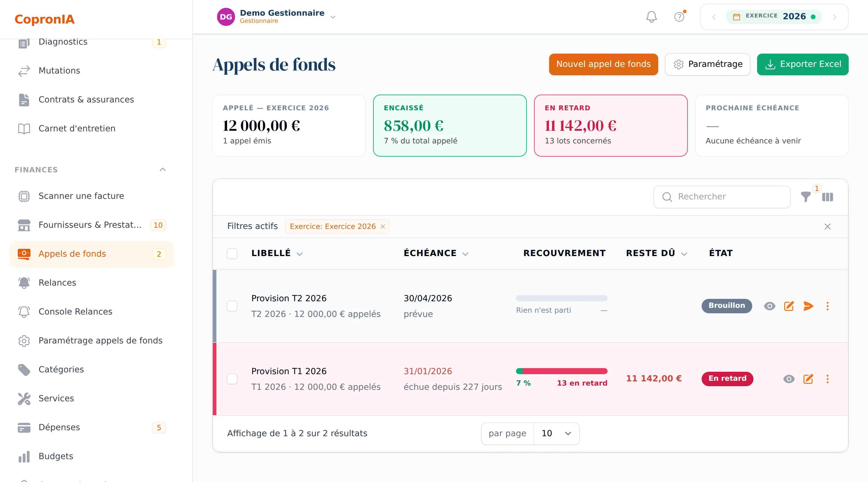868x482 pixels.
Task: Go to Dépenses in the sidebar
Action: point(91,427)
